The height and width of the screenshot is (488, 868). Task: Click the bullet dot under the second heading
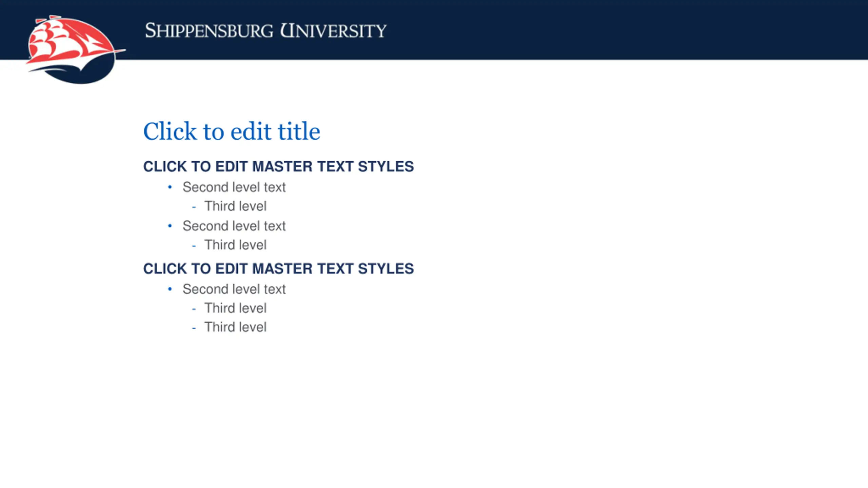pos(170,289)
